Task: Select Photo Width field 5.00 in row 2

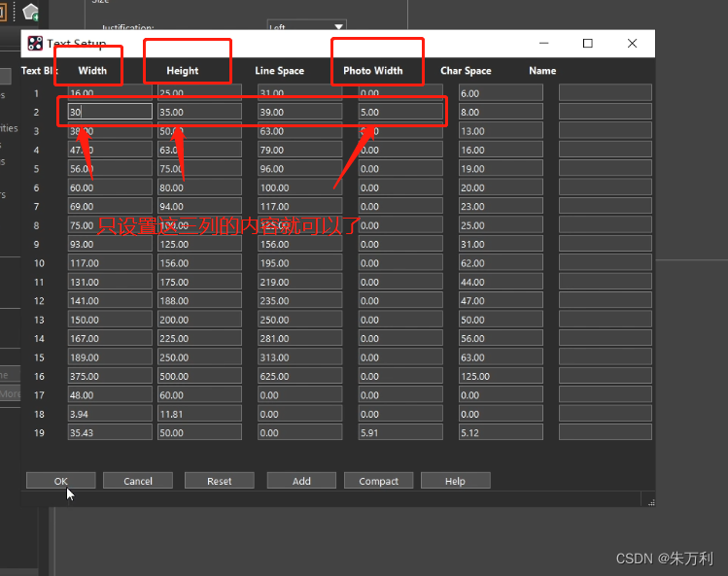Action: click(400, 112)
